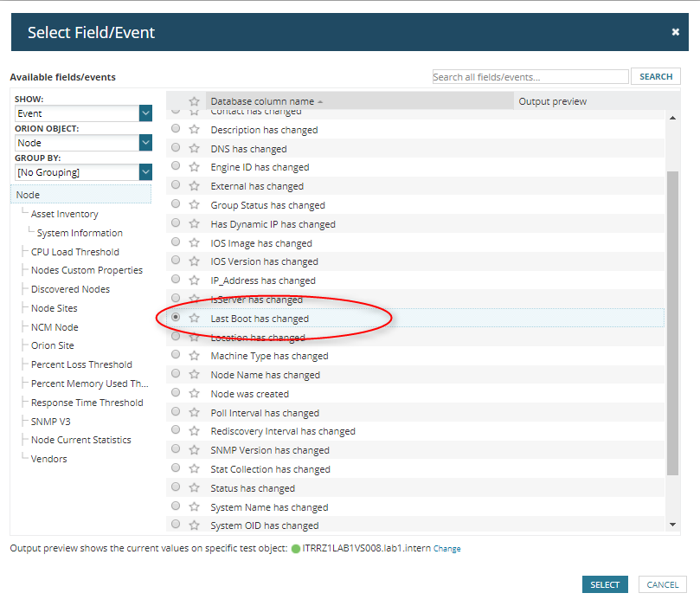The height and width of the screenshot is (606, 700).
Task: Close the Select Field/Event dialog
Action: 676,32
